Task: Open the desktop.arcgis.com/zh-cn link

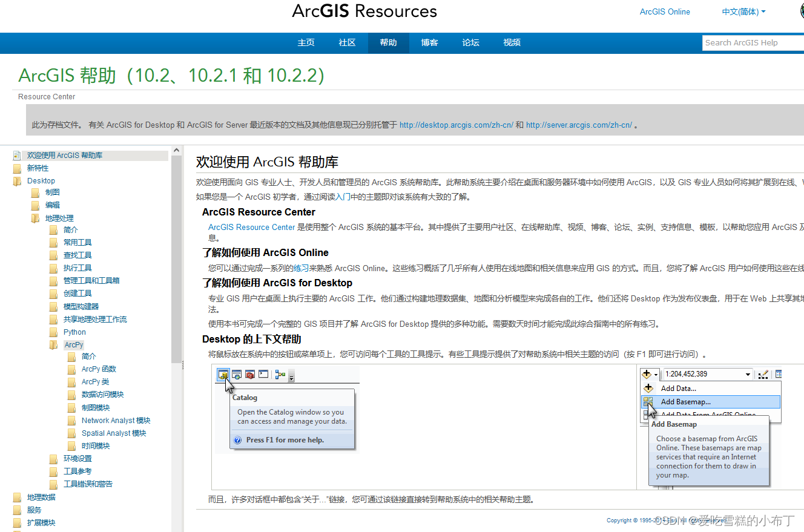Action: pos(456,125)
